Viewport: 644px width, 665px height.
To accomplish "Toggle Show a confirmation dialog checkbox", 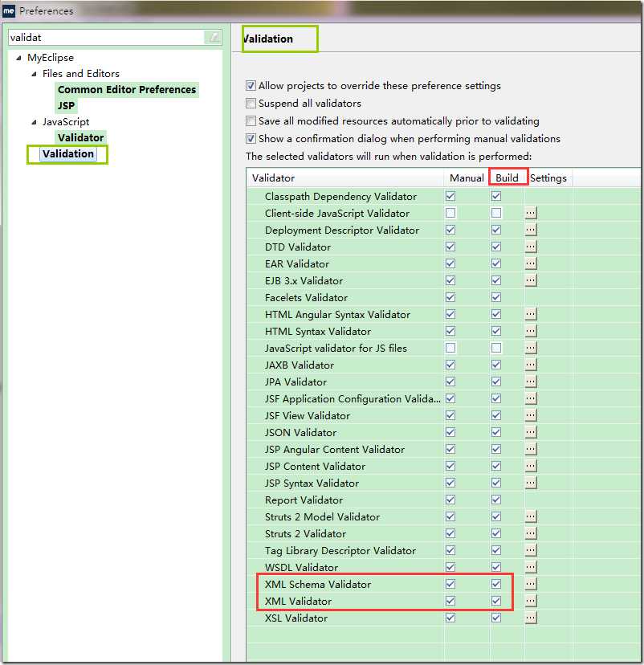I will click(x=251, y=139).
